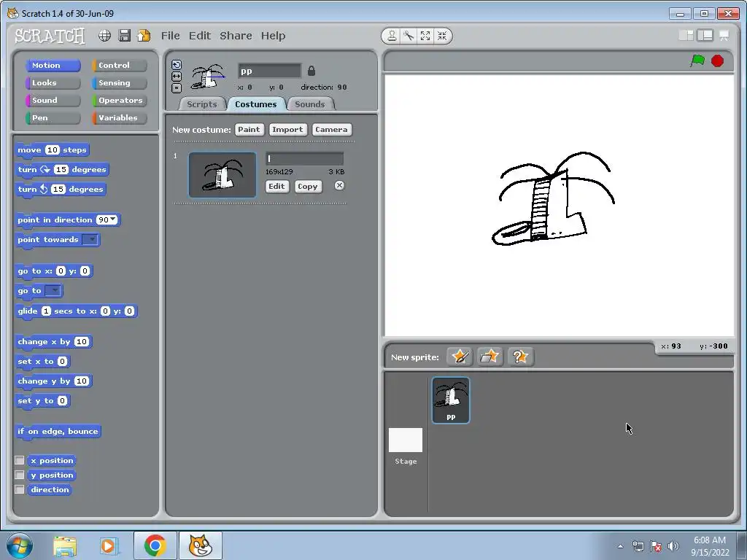Screen dimensions: 747x560
Task: Select the delete scissors tool
Action: tap(409, 36)
